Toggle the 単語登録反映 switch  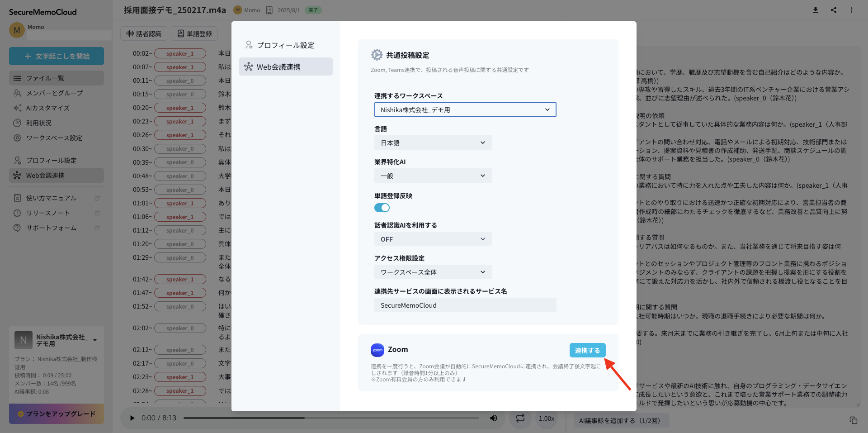[382, 208]
